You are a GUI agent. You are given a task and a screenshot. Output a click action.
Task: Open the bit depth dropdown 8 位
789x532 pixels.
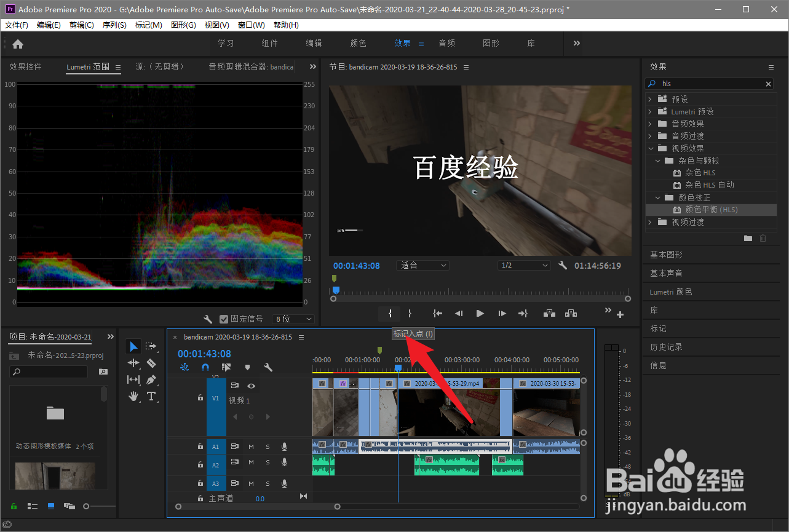293,319
